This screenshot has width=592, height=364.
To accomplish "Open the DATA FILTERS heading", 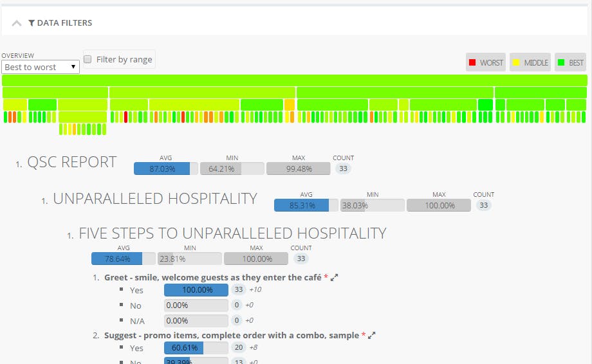I will [x=64, y=23].
